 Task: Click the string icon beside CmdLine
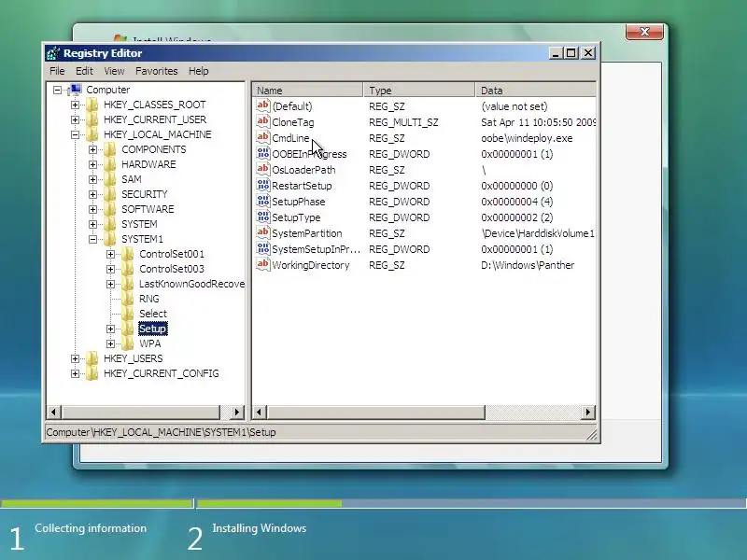click(263, 137)
